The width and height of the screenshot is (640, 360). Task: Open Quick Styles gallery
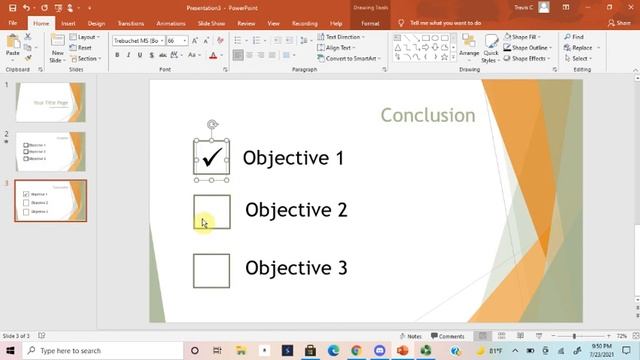(490, 48)
